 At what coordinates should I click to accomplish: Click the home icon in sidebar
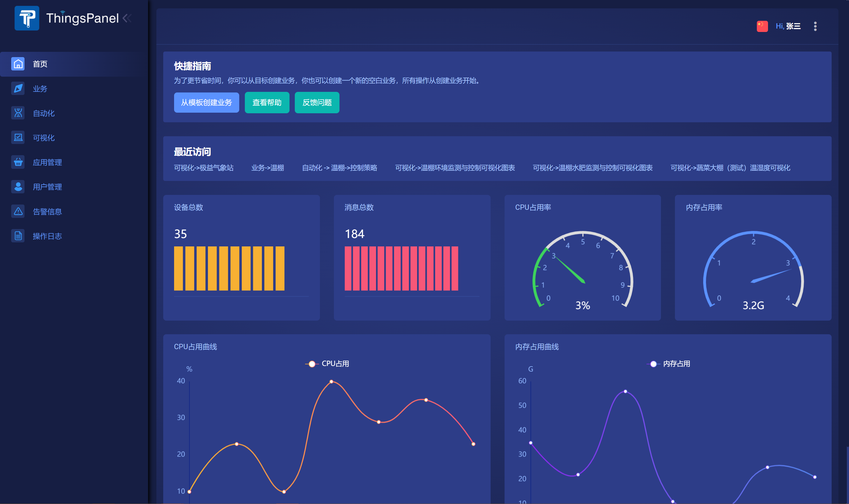point(18,64)
